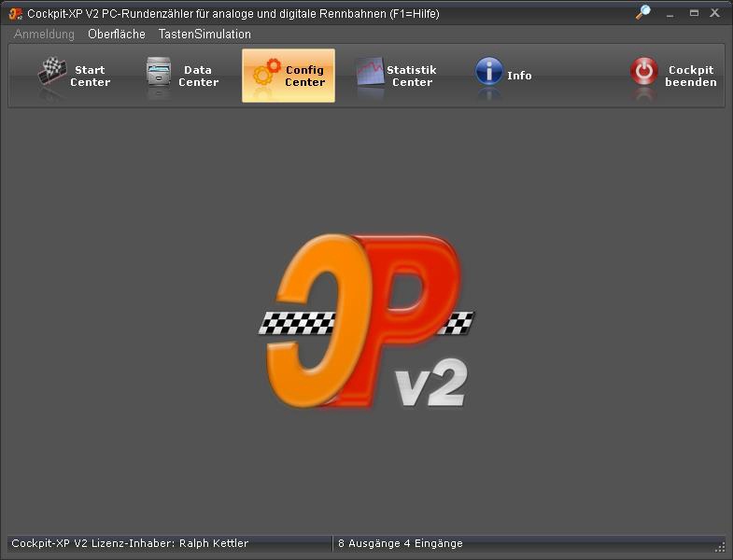
Task: Click '8 Ausgänge 4 Eingänge' status text
Action: click(401, 543)
